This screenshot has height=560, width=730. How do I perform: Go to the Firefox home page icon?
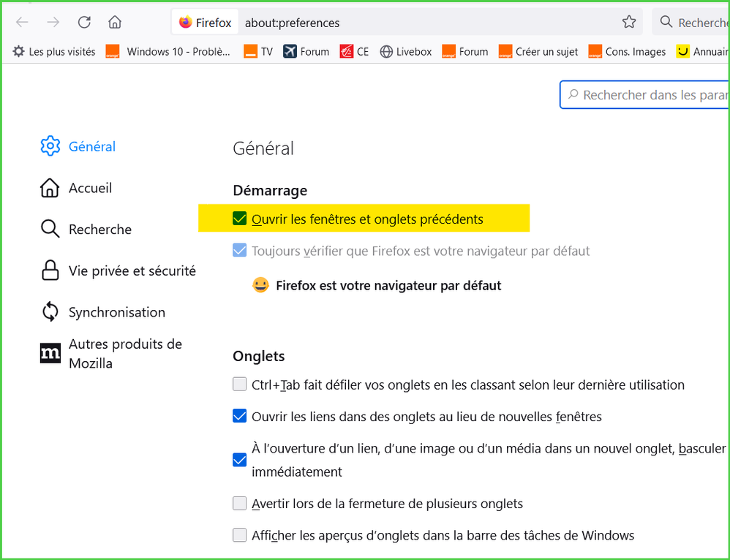coord(115,22)
